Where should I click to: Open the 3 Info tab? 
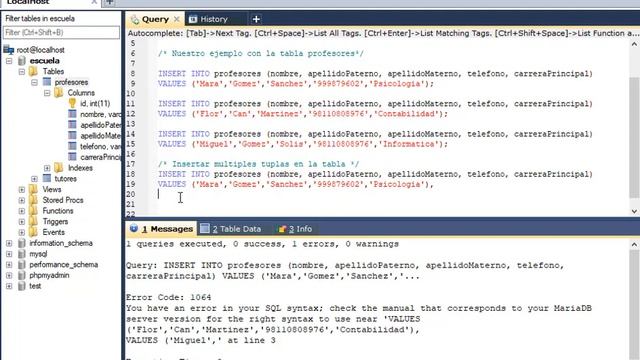[295, 229]
